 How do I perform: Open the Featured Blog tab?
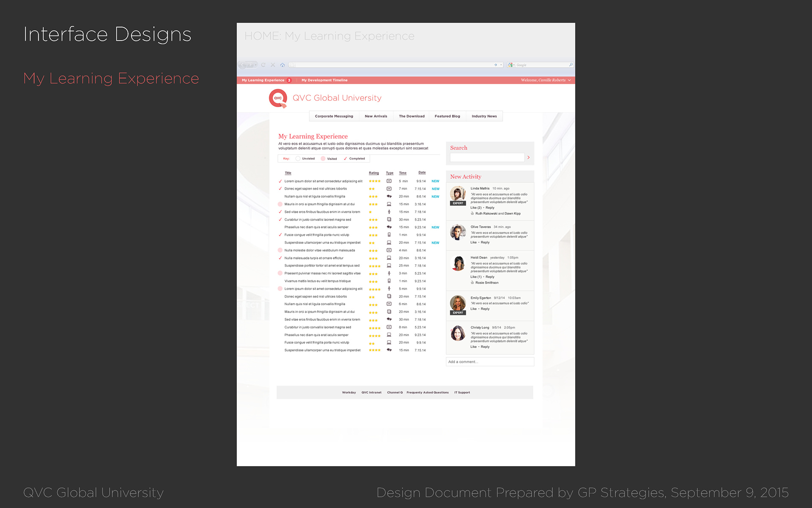447,116
